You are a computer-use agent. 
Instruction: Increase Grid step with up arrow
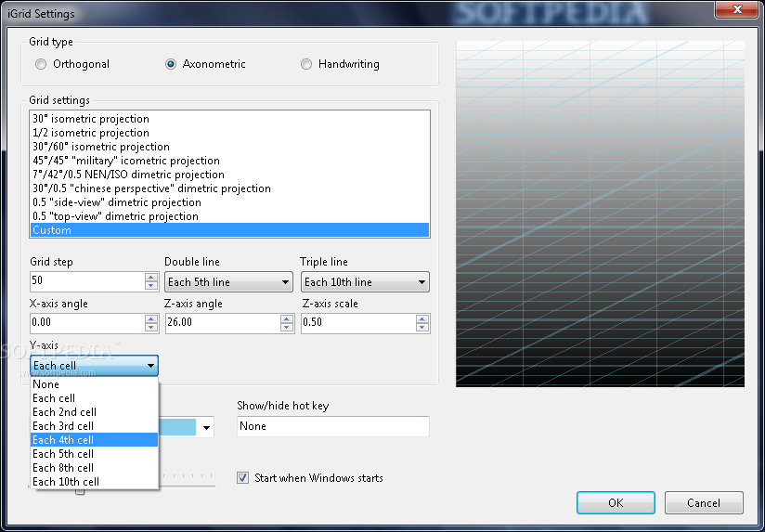click(151, 278)
